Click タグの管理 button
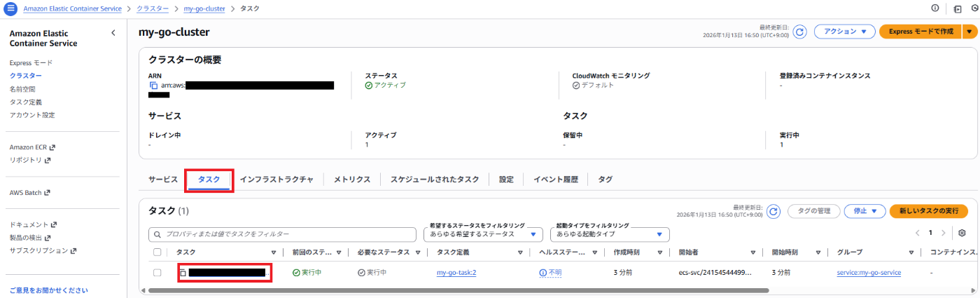This screenshot has height=298, width=980. coord(814,211)
